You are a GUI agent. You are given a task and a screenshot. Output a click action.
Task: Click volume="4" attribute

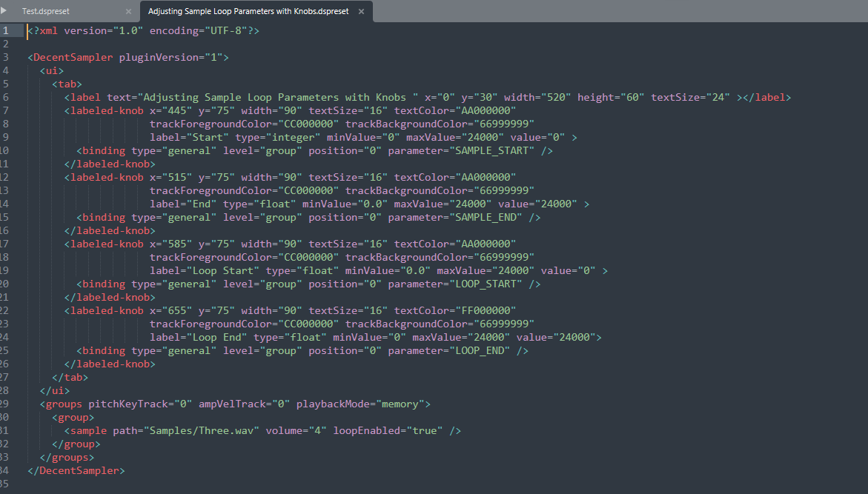296,430
